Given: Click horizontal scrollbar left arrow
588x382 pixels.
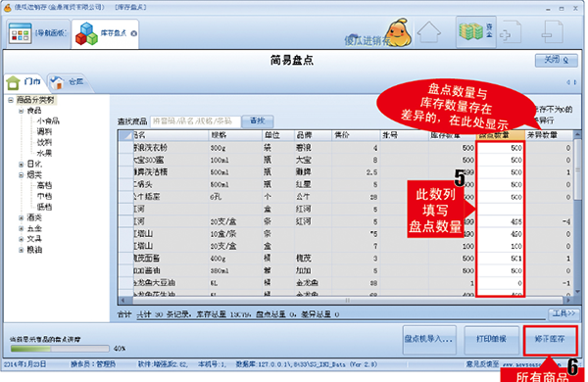Looking at the screenshot, I should tap(122, 301).
